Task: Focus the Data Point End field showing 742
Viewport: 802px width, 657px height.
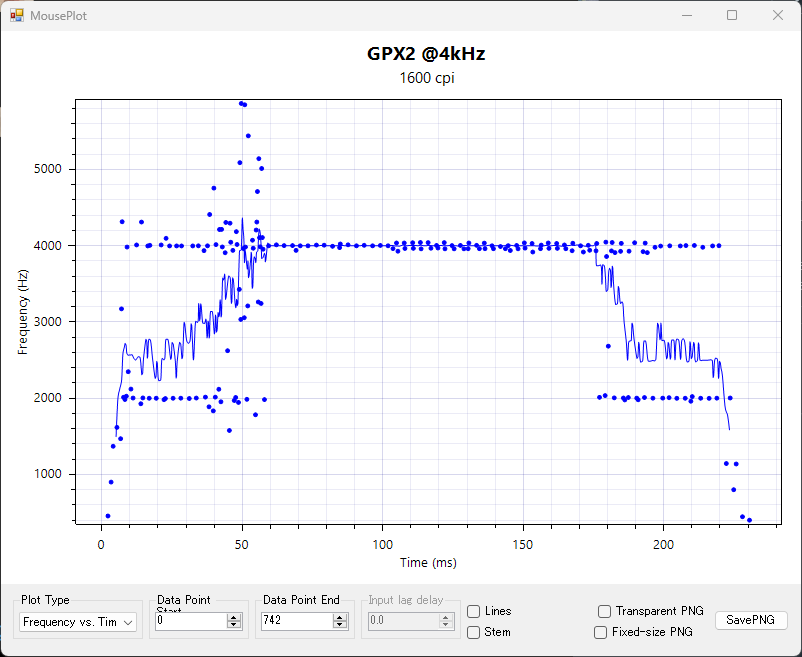Action: [x=297, y=621]
